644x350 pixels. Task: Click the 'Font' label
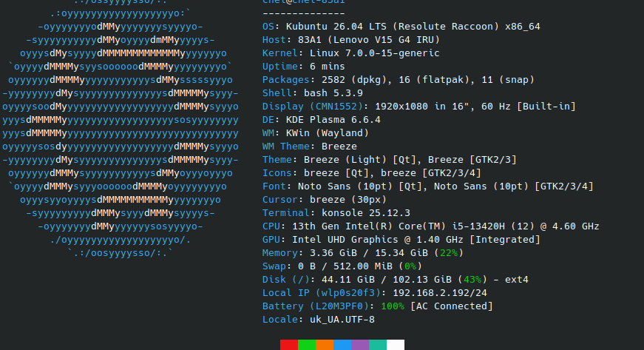click(x=274, y=186)
